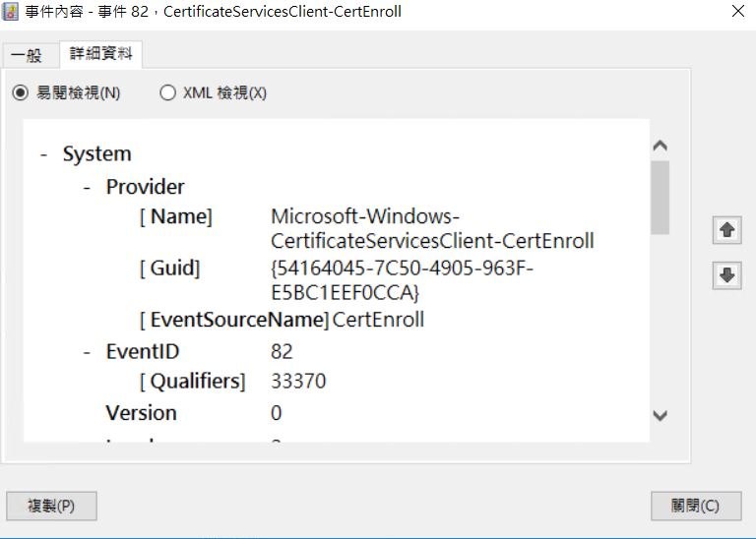The height and width of the screenshot is (539, 756).
Task: Switch to the 一般 tab
Action: (27, 55)
